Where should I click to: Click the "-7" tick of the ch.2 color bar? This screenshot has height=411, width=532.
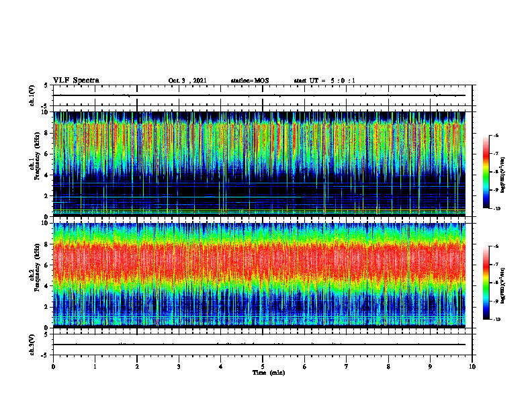tap(496, 265)
